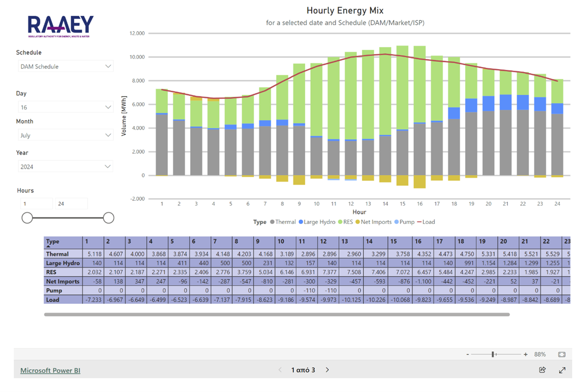Select the Large Hydro row label in the table
Screen dimensions: 581x392
point(63,263)
